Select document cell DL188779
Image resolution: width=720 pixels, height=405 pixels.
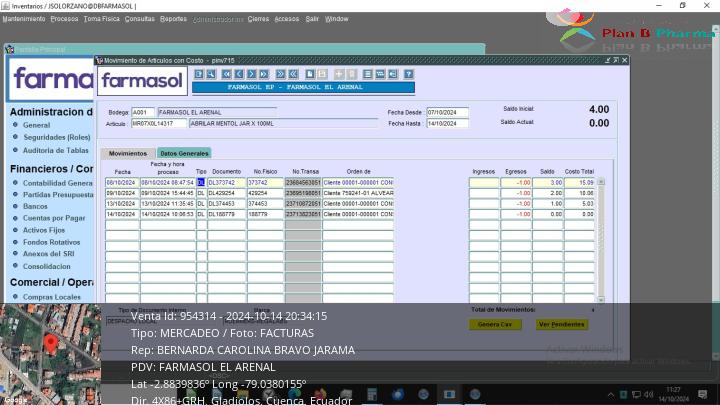[x=227, y=214]
